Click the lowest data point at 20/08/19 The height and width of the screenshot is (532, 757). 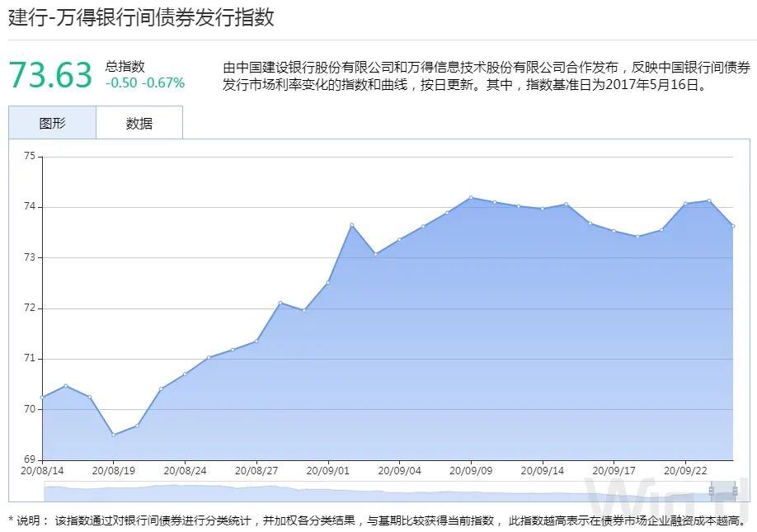pos(113,435)
